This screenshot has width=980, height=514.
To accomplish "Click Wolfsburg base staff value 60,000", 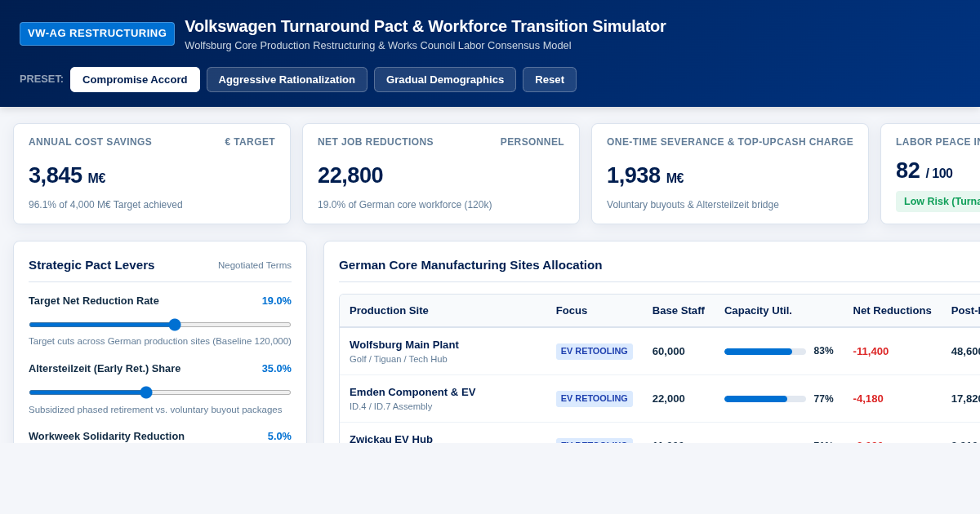I will pos(669,352).
